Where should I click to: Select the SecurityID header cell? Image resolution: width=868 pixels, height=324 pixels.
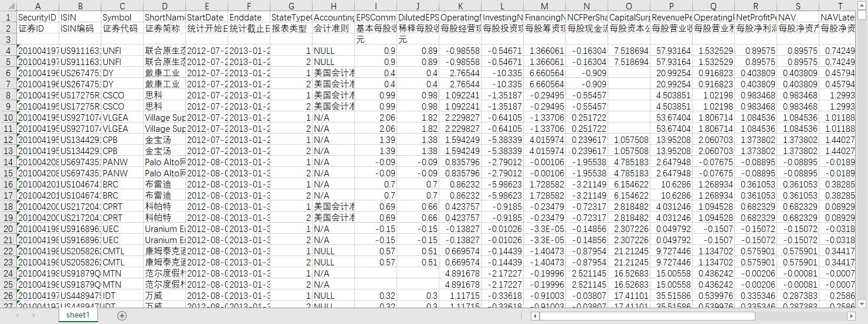38,17
